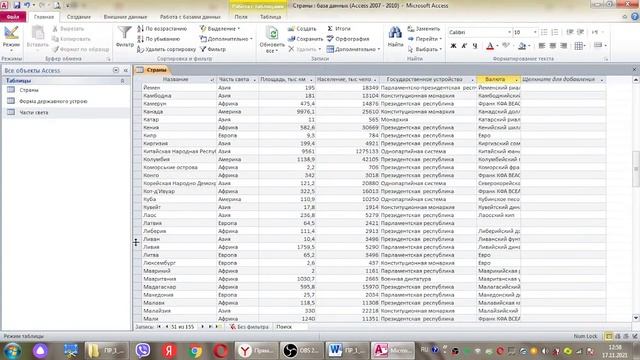Image resolution: width=640 pixels, height=360 pixels.
Task: Run Орфография spell check
Action: point(348,39)
